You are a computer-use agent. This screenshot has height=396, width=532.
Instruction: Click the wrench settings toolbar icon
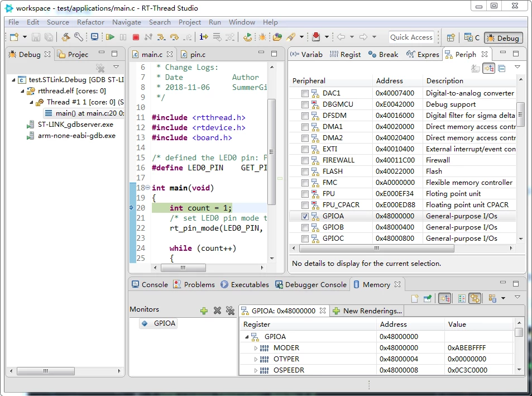(x=78, y=37)
